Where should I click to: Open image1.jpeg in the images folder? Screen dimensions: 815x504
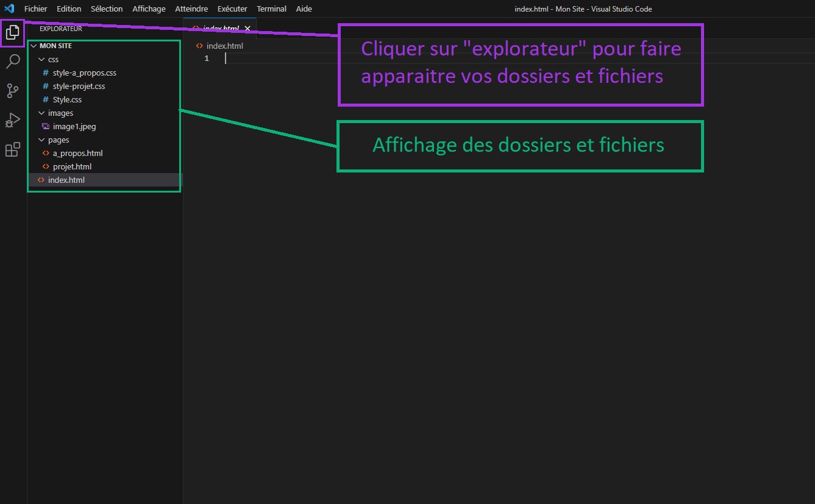(x=74, y=127)
